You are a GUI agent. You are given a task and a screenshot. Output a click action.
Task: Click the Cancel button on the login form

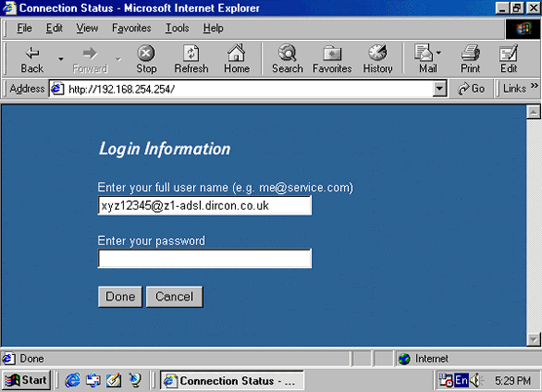coord(174,296)
